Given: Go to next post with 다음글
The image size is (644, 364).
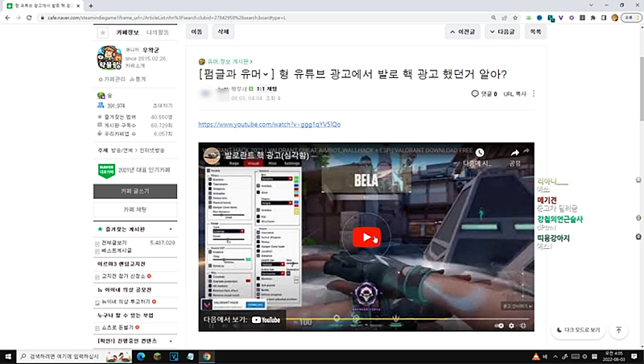Looking at the screenshot, I should click(502, 31).
